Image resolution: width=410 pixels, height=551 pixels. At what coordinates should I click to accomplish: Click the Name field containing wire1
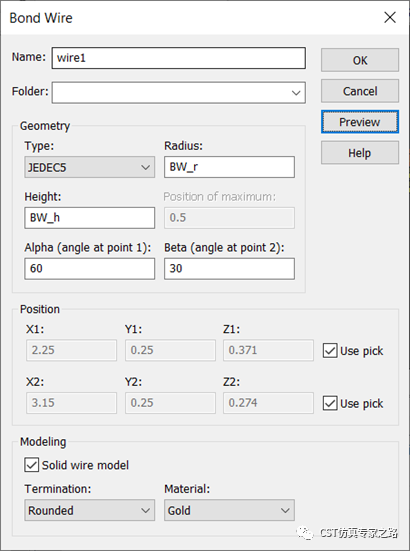coord(178,58)
